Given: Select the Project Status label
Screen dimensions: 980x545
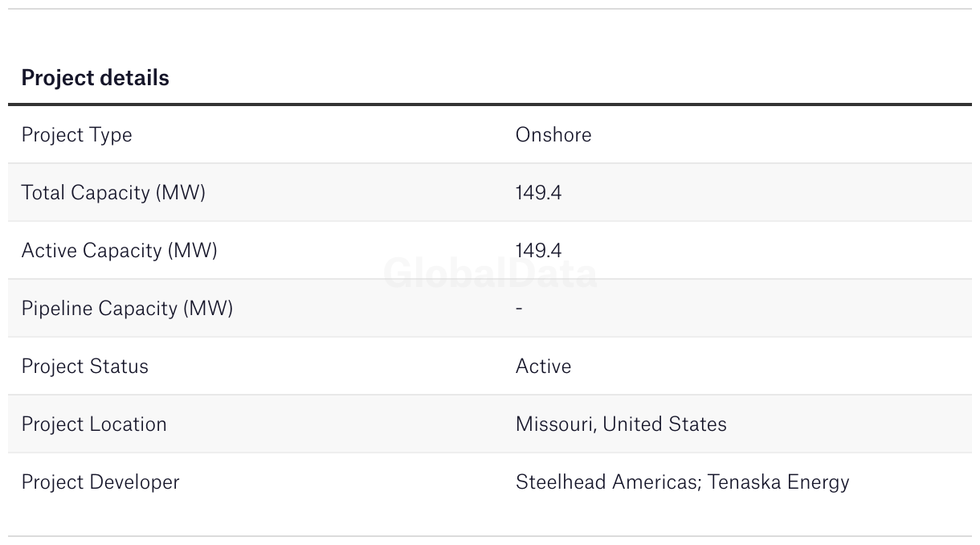Looking at the screenshot, I should 84,366.
